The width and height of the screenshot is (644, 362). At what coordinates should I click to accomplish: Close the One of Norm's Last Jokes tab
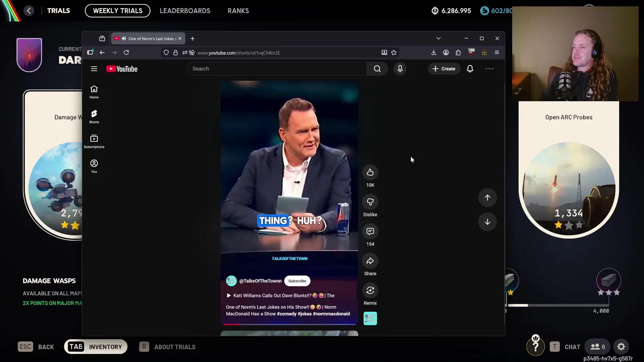click(x=180, y=39)
